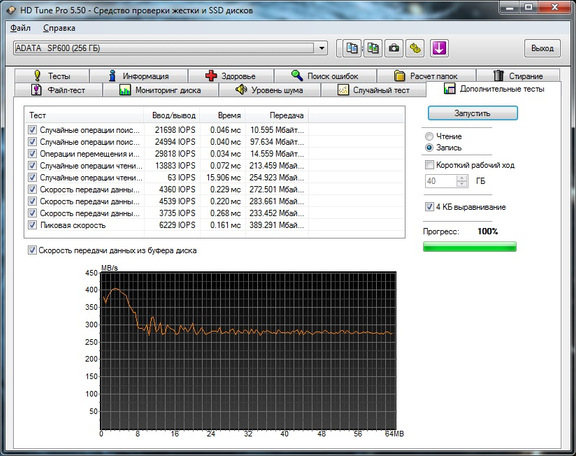This screenshot has height=456, width=576.
Task: Switch to the Случайный тест tab
Action: 374,90
